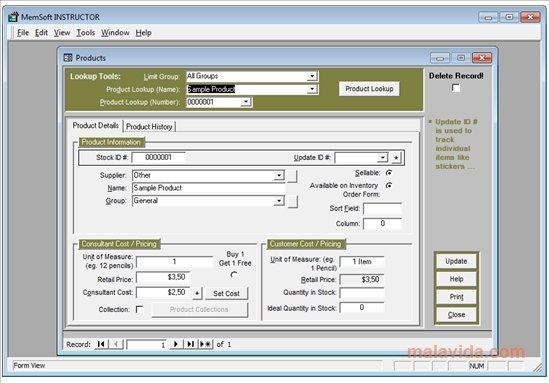549x383 pixels.
Task: Open the Group dropdown list
Action: click(279, 201)
